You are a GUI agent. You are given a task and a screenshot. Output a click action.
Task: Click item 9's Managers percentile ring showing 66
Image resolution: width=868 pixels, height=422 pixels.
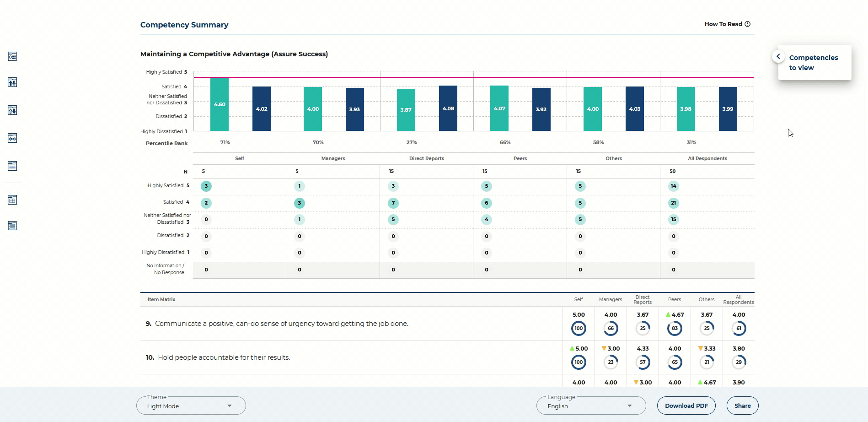click(x=611, y=328)
